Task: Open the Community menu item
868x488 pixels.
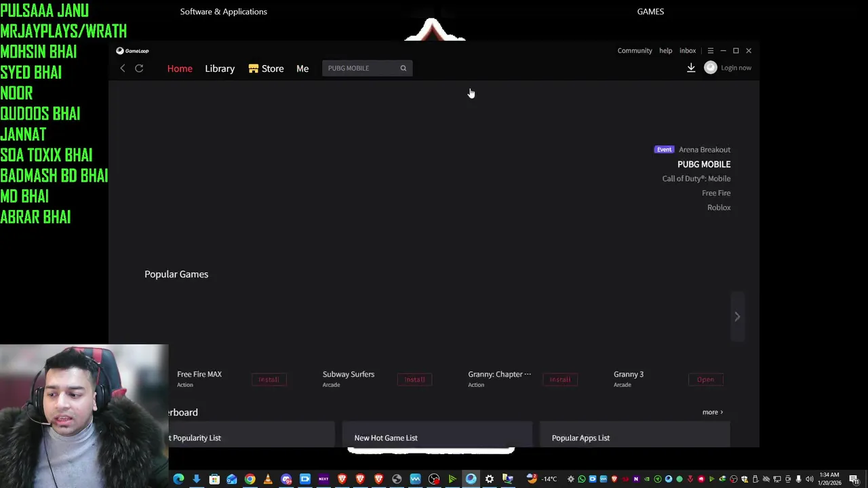Action: tap(635, 51)
